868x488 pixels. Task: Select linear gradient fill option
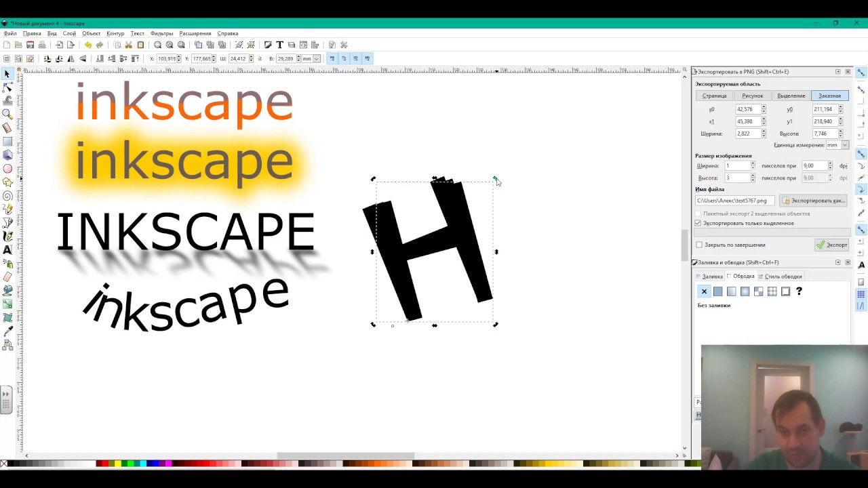tap(731, 291)
